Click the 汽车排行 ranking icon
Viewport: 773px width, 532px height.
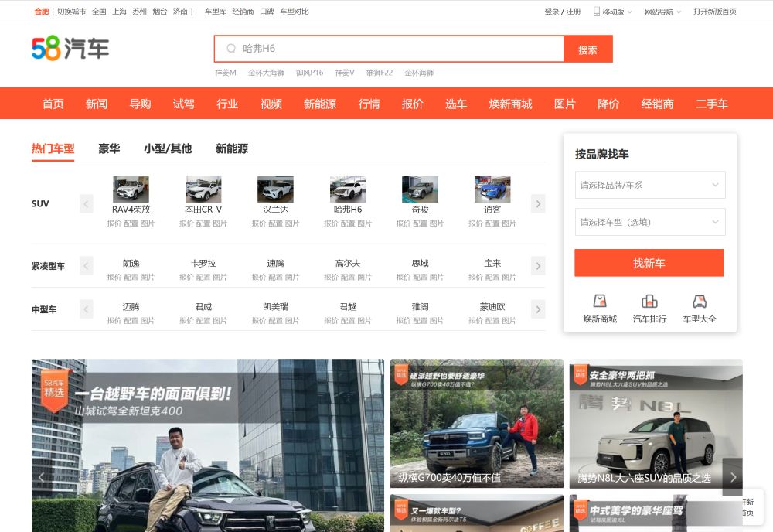point(649,301)
